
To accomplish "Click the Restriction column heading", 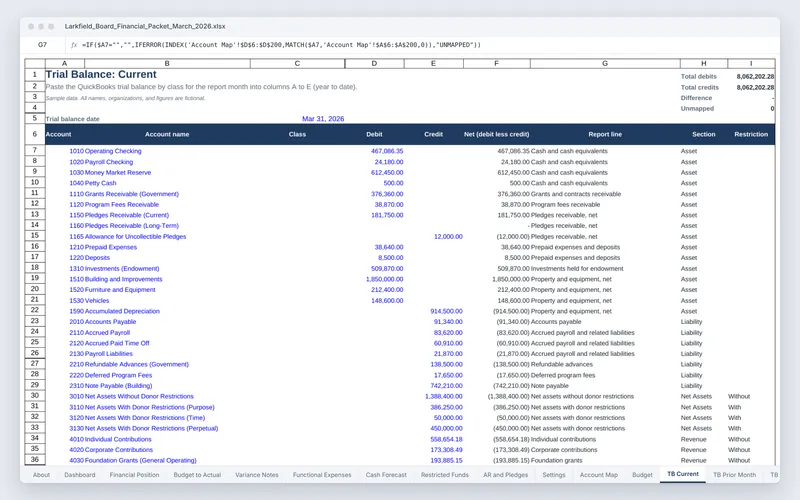I will tap(751, 134).
